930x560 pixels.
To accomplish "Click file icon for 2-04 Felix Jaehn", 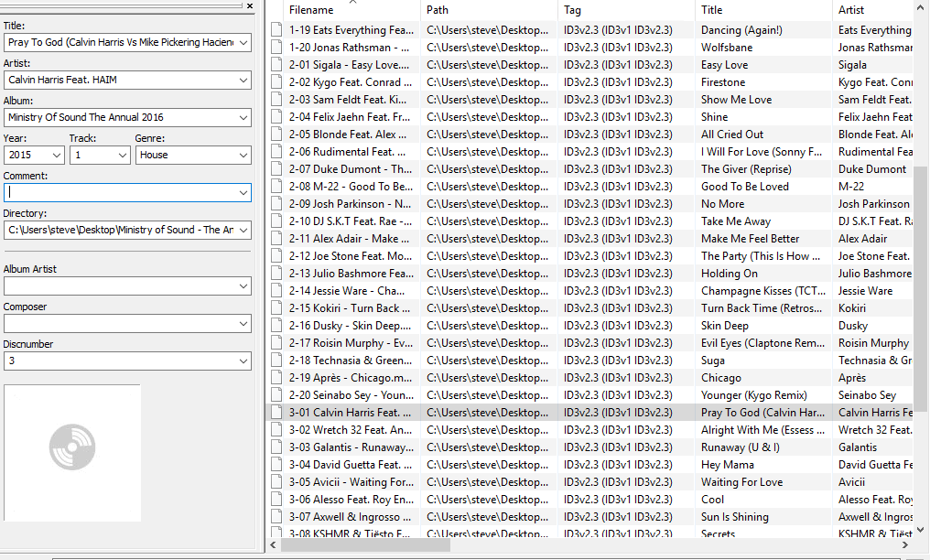I will click(276, 117).
